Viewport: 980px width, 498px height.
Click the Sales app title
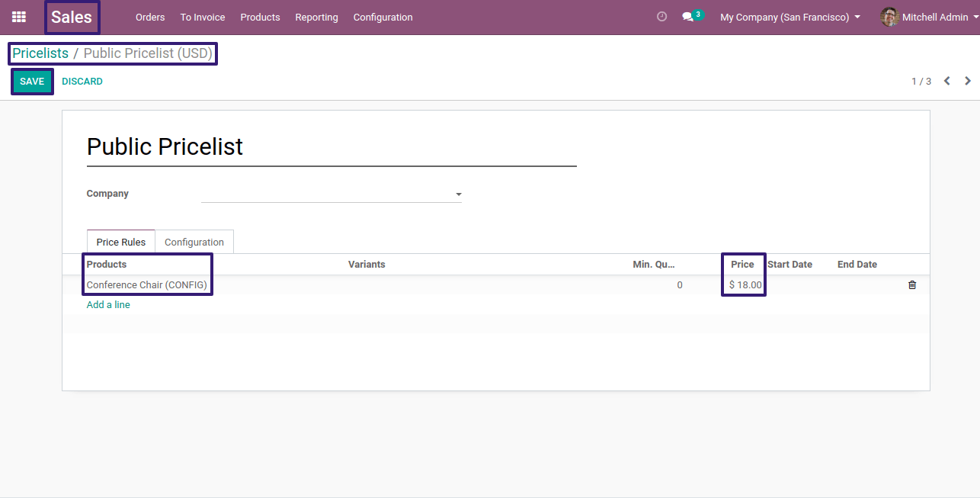click(x=72, y=17)
